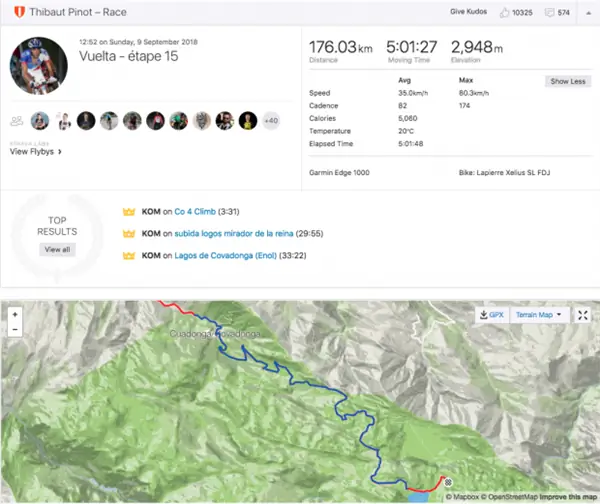Click the group athletes icon
The image size is (600, 504).
(17, 121)
